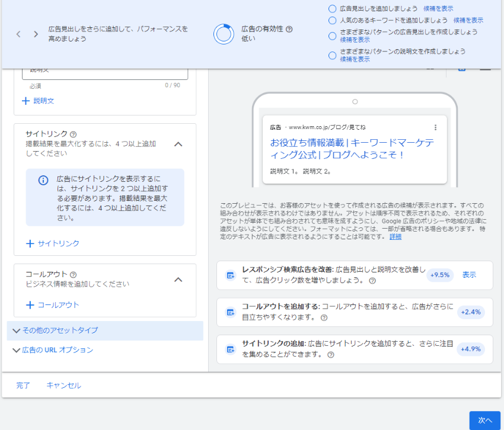
Task: Click 表示 on responsive search ad recommendation
Action: click(469, 275)
